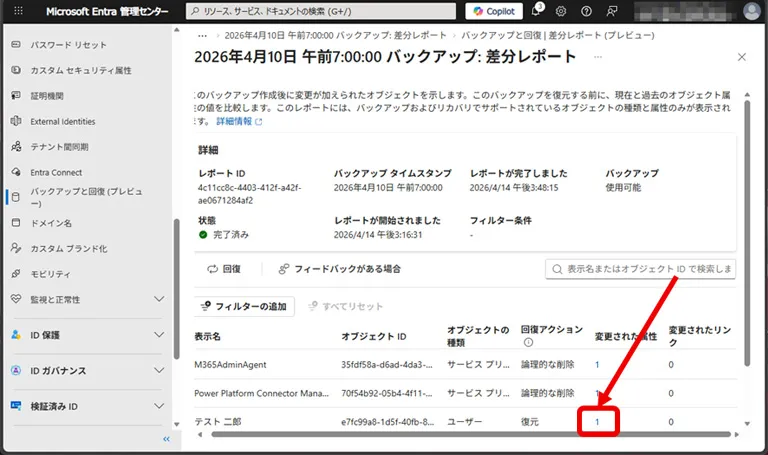Select パスワード リセット in sidebar
This screenshot has width=768, height=455.
pos(69,45)
